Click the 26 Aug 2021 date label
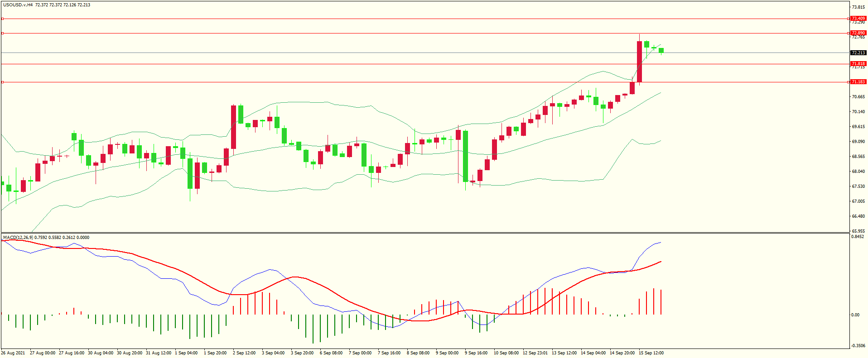 click(x=13, y=353)
